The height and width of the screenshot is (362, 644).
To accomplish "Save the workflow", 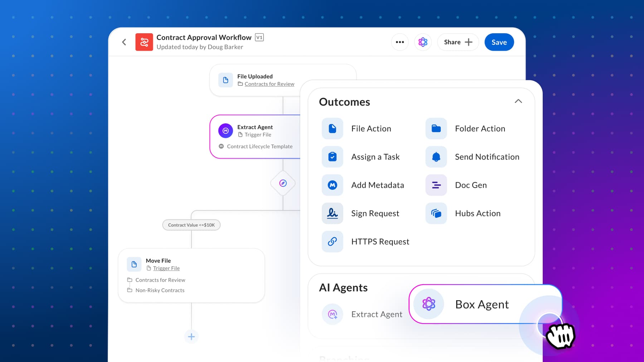I will [x=499, y=42].
